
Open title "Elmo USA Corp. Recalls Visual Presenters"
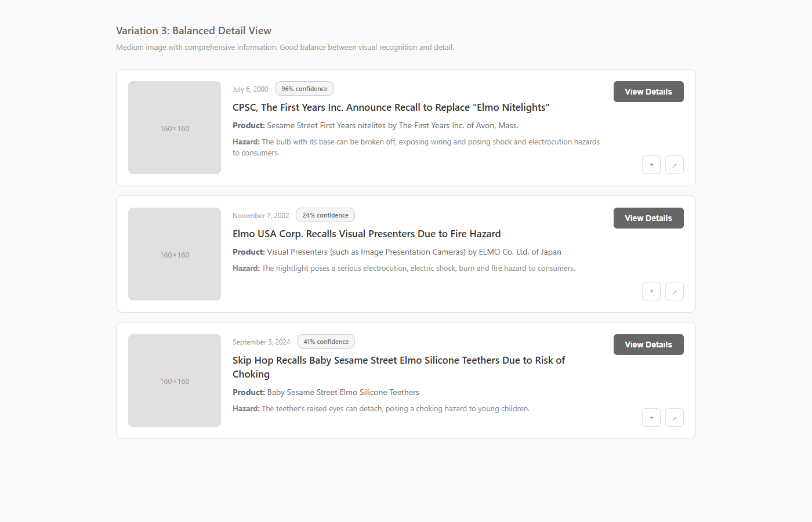[367, 234]
